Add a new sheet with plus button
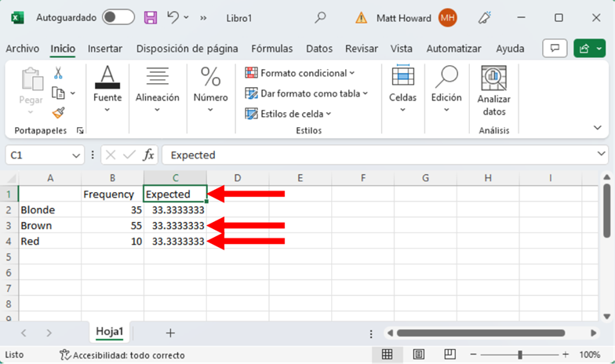The image size is (615, 364). tap(171, 333)
